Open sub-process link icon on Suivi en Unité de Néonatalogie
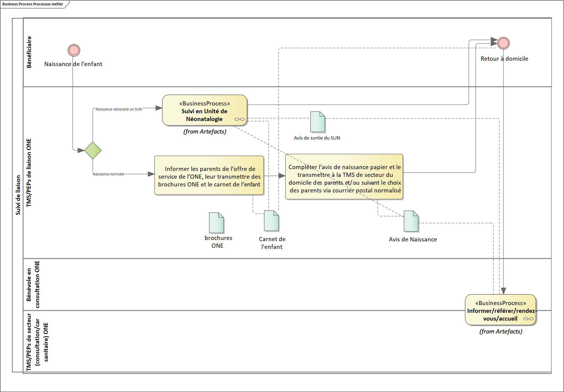 [240, 119]
